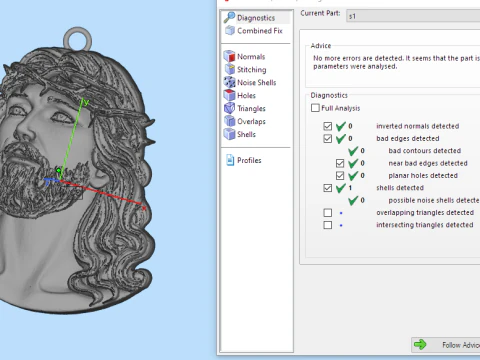Screen dimensions: 480x360
Task: Select the Triangles fix icon
Action: point(229,108)
